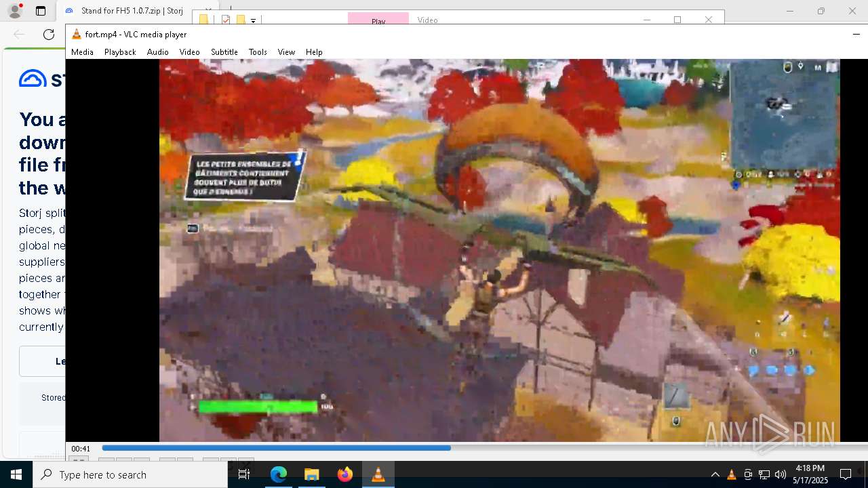
Task: Open the Help menu
Action: [x=314, y=52]
